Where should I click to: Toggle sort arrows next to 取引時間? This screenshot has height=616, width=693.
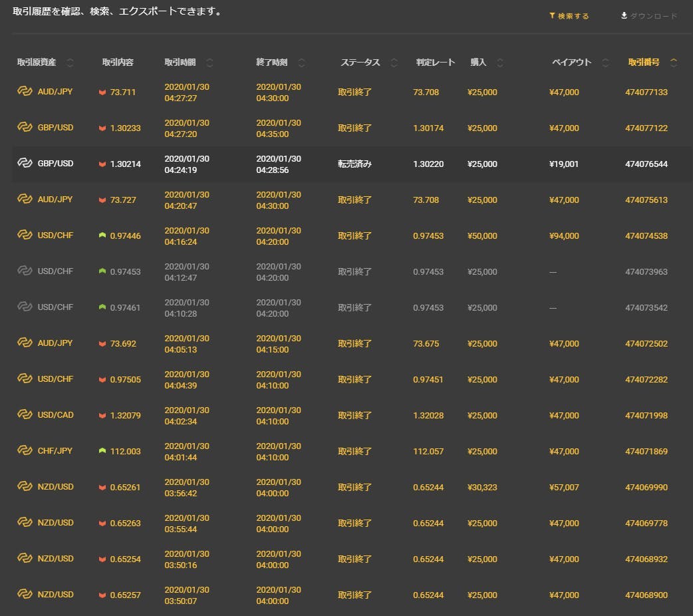209,63
